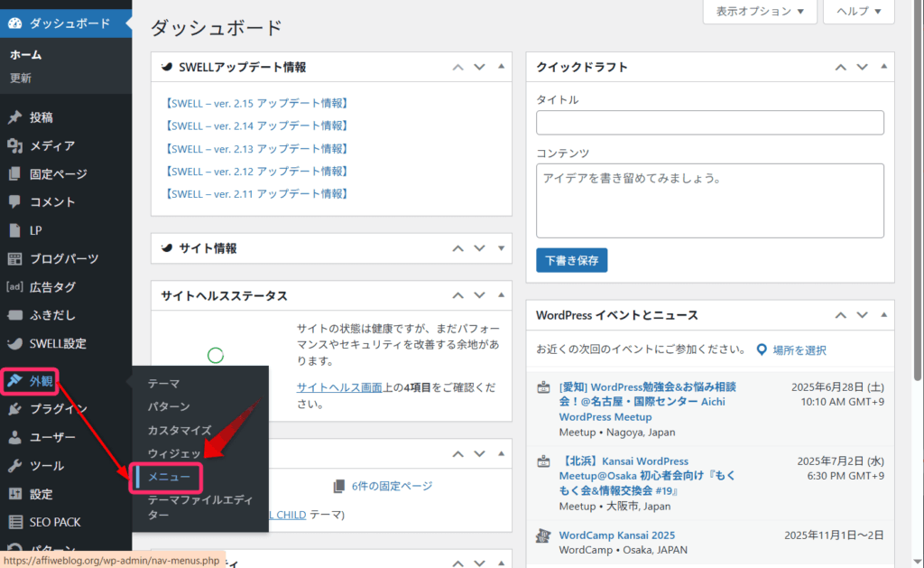Click the meetup icon for Aichi WordPress Meetup
Screen dimensions: 924x568
(543, 387)
